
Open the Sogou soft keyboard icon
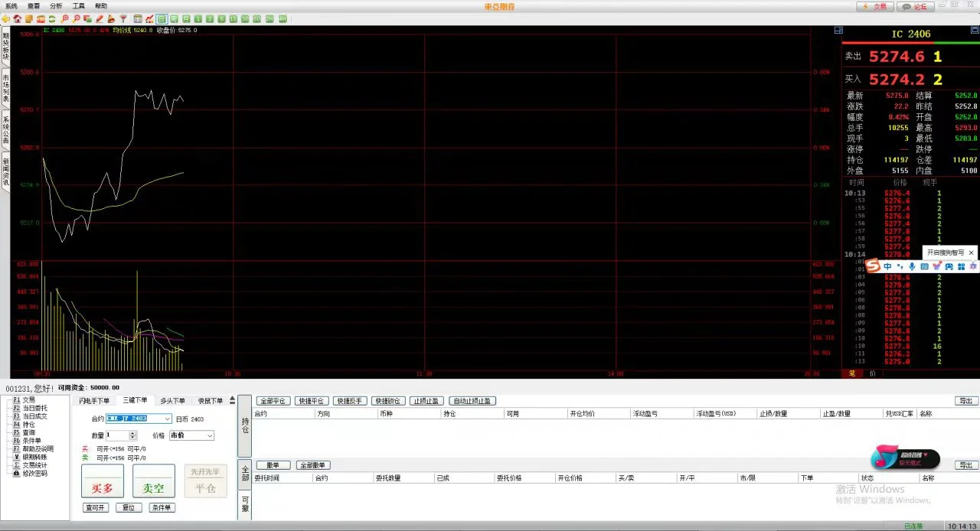tap(924, 266)
